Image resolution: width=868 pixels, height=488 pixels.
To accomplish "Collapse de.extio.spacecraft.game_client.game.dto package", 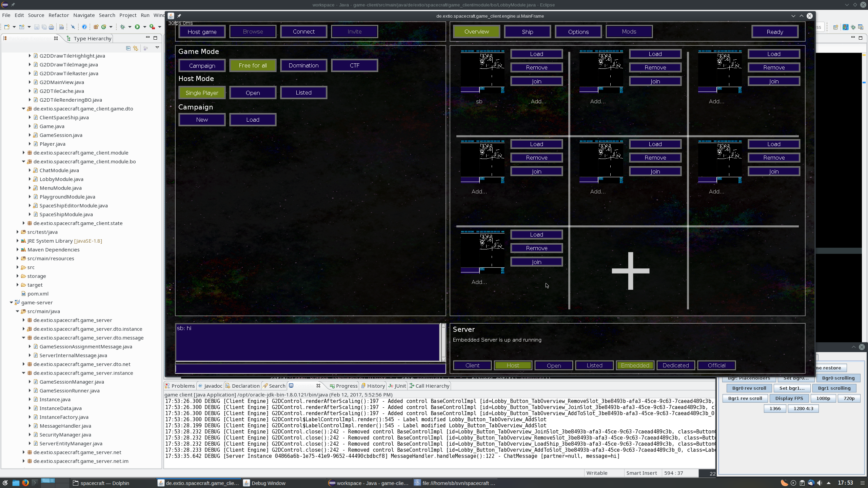I will pos(23,108).
